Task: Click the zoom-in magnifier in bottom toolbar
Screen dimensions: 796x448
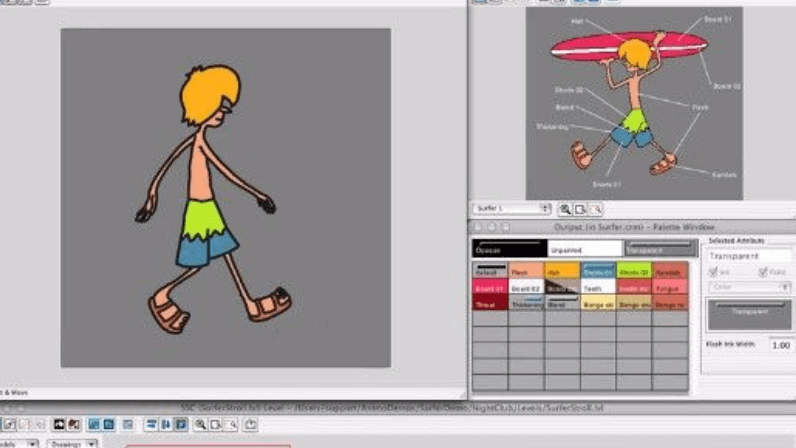Action: point(201,425)
